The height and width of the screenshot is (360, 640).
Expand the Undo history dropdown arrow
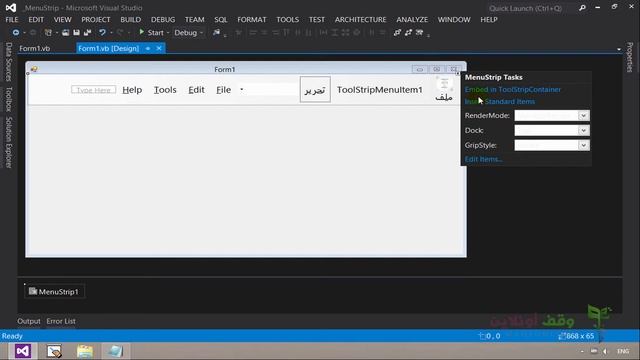[111, 33]
